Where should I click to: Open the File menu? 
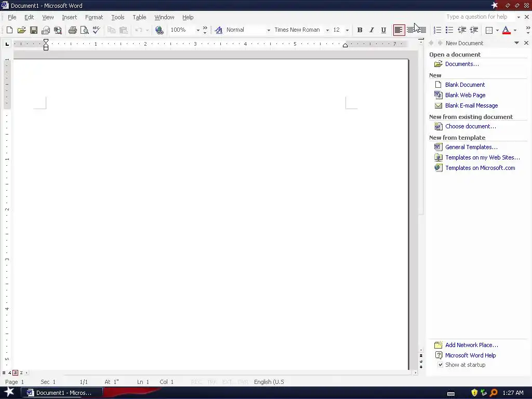pos(12,17)
